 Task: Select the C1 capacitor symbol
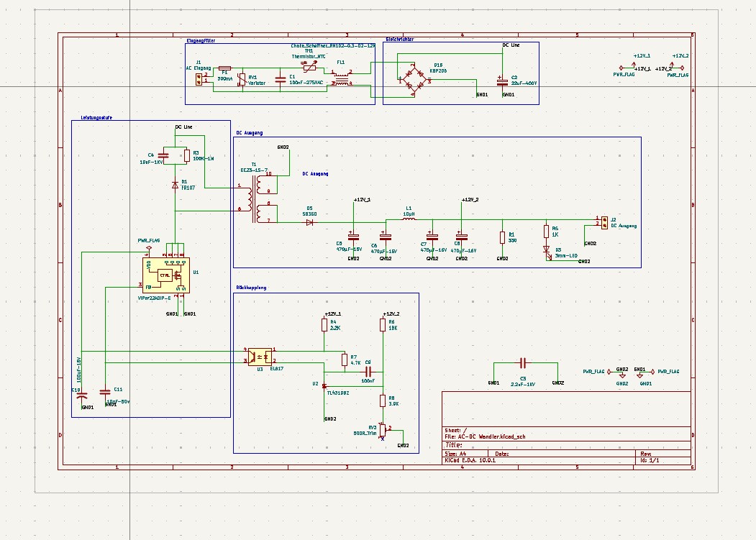[x=280, y=80]
